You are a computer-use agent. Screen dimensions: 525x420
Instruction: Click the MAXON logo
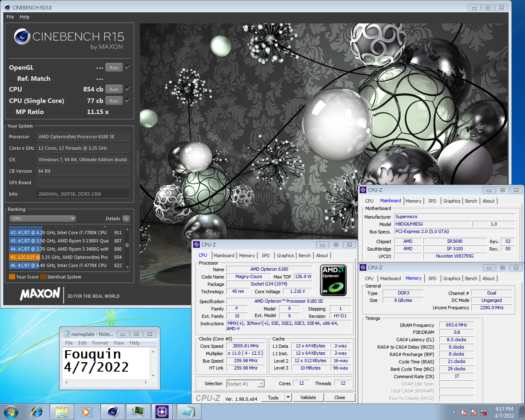(40, 294)
